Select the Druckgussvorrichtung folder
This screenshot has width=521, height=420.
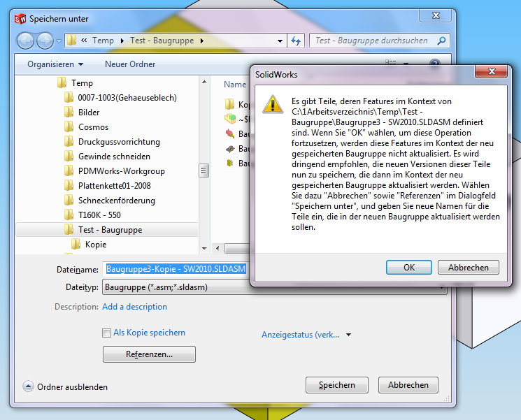click(119, 142)
